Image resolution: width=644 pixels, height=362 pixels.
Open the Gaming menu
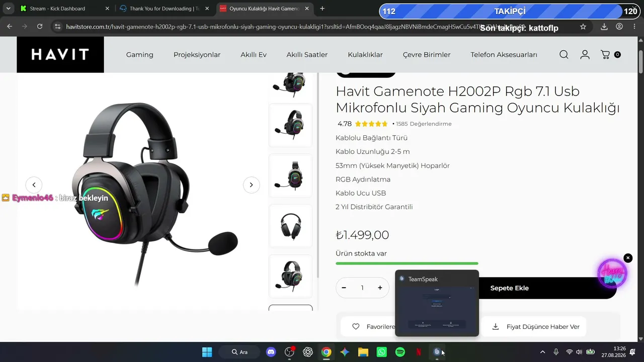[140, 55]
